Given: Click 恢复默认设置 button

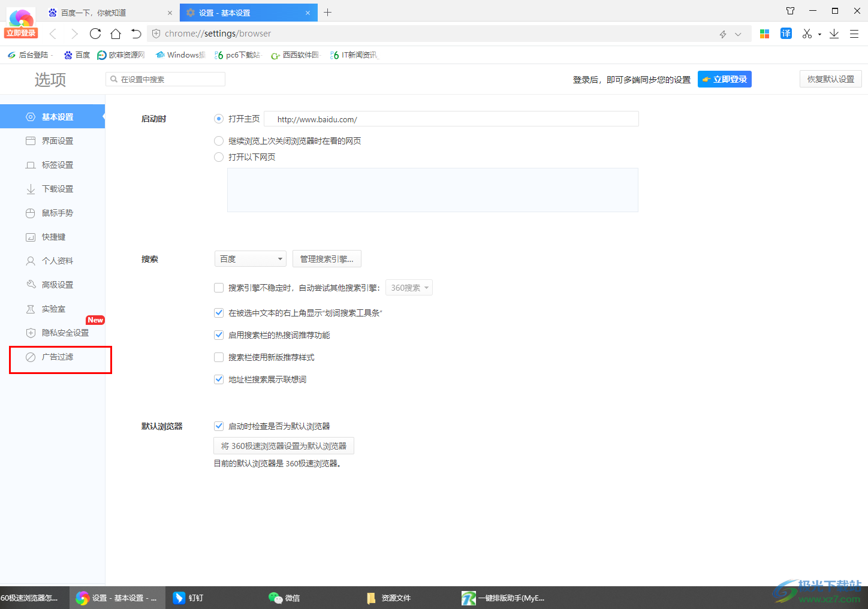Looking at the screenshot, I should [x=830, y=79].
